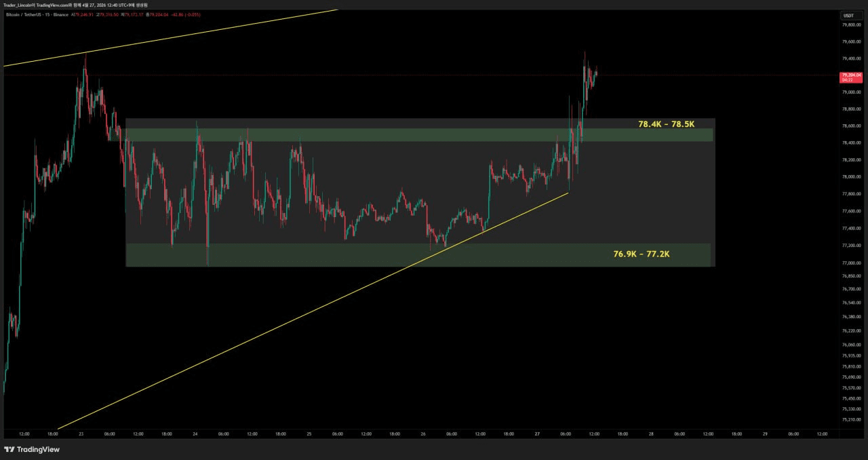868x460 pixels.
Task: Click the 77,000.00 price axis label
Action: click(x=851, y=263)
